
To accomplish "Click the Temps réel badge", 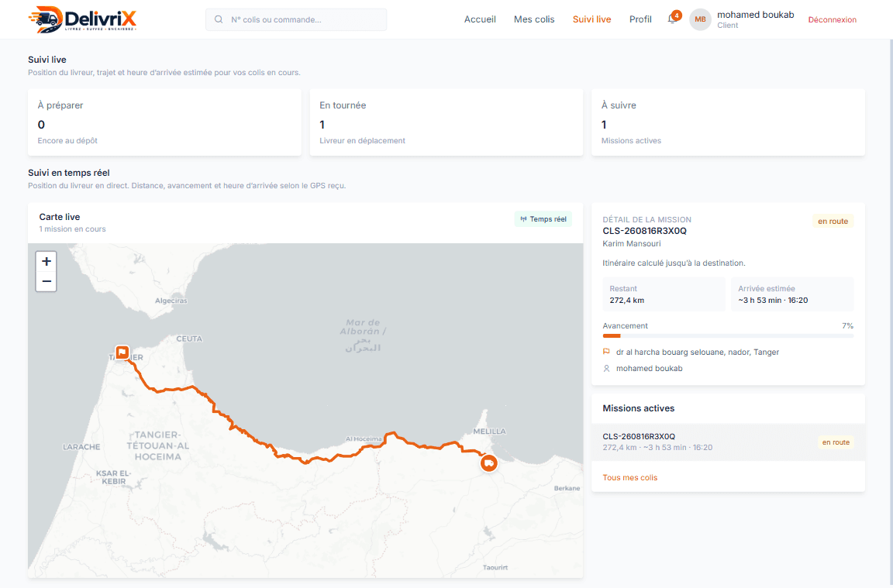I will [x=543, y=219].
